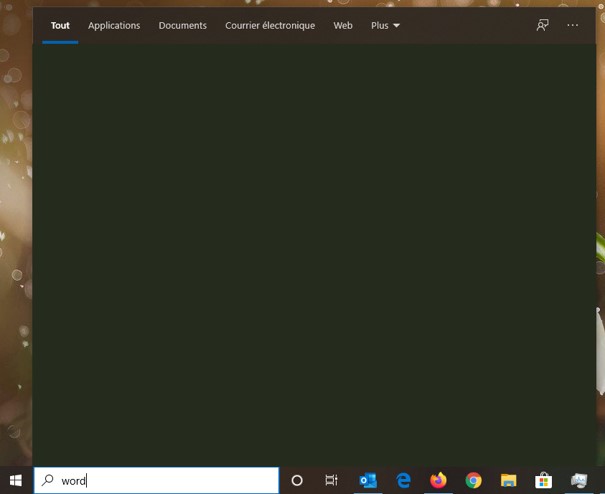Open Outlook from the taskbar

(x=368, y=480)
